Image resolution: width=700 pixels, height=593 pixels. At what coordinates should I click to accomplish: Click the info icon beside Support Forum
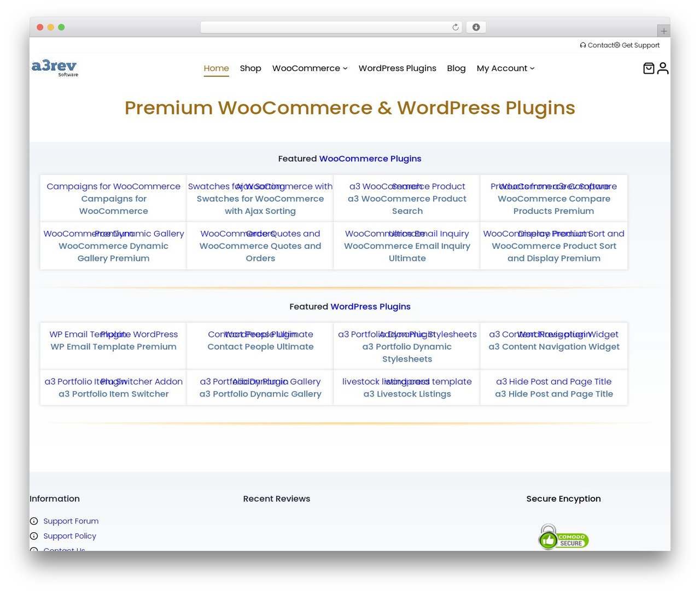pyautogui.click(x=34, y=521)
